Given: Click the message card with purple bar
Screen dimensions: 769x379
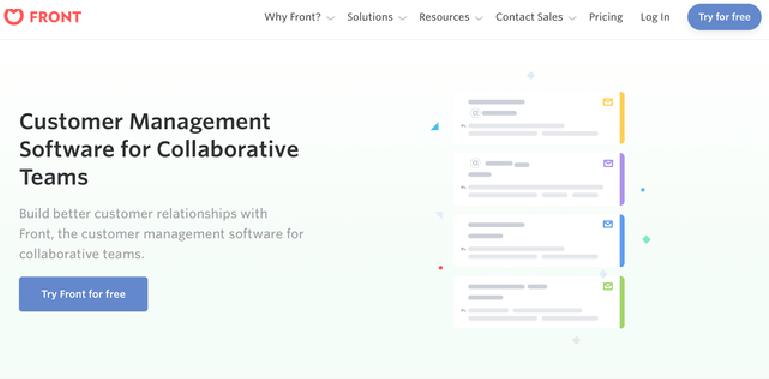Looking at the screenshot, I should (538, 179).
